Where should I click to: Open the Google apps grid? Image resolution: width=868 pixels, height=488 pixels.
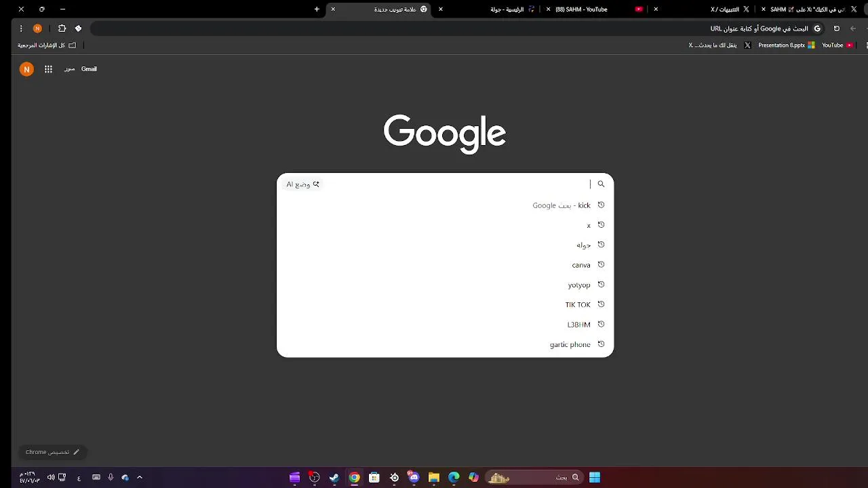(x=48, y=69)
